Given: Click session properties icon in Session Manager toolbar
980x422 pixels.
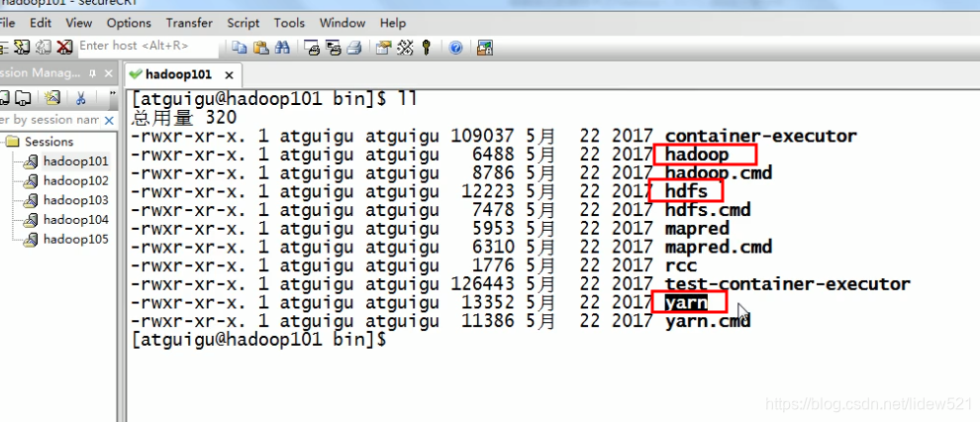Looking at the screenshot, I should [53, 98].
